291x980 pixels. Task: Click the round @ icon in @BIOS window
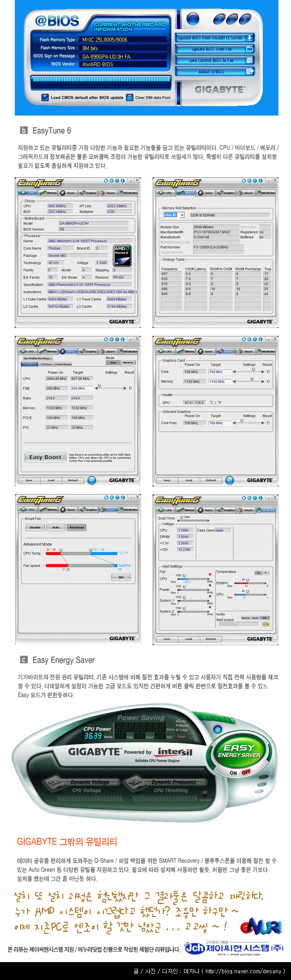tap(193, 18)
